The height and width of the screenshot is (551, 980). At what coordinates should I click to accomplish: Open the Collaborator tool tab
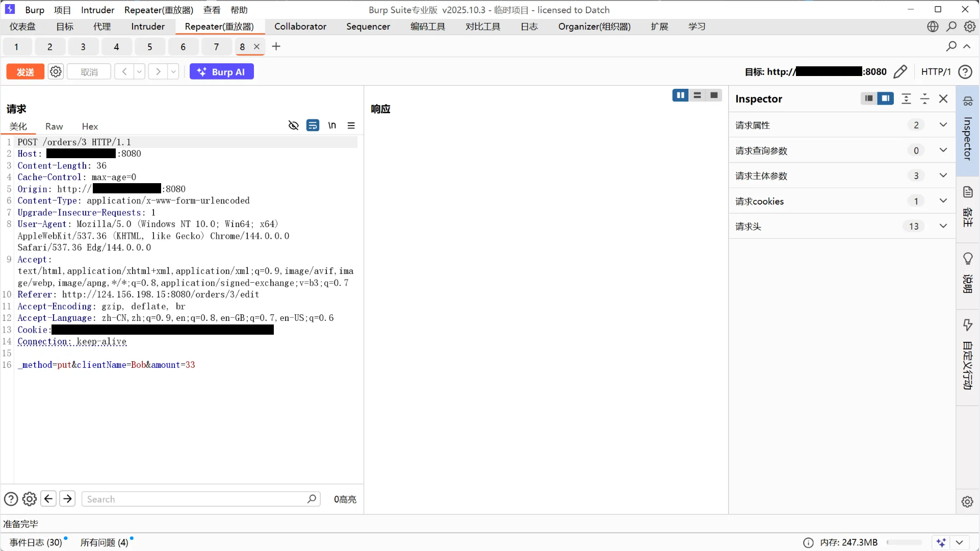pyautogui.click(x=300, y=27)
